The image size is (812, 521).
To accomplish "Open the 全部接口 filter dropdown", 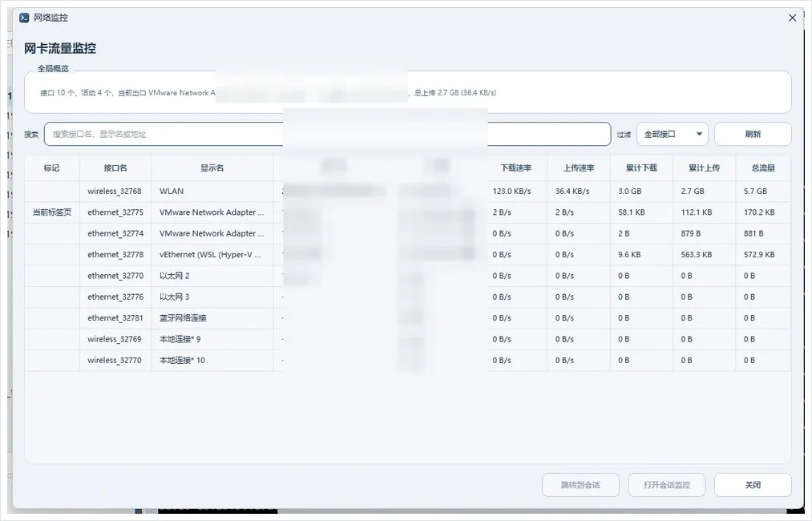I will coord(673,134).
